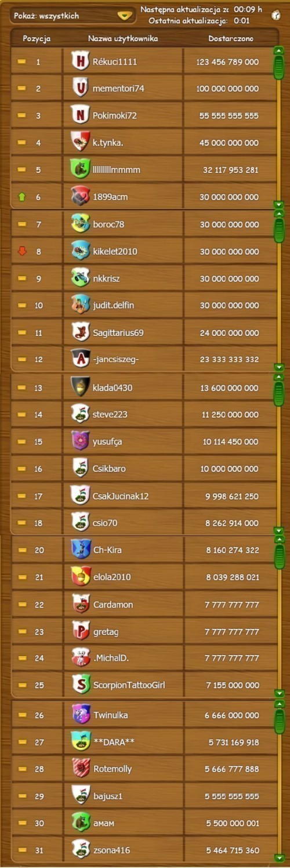Click -jancsiszeg-'s black A shield avatar

click(80, 359)
